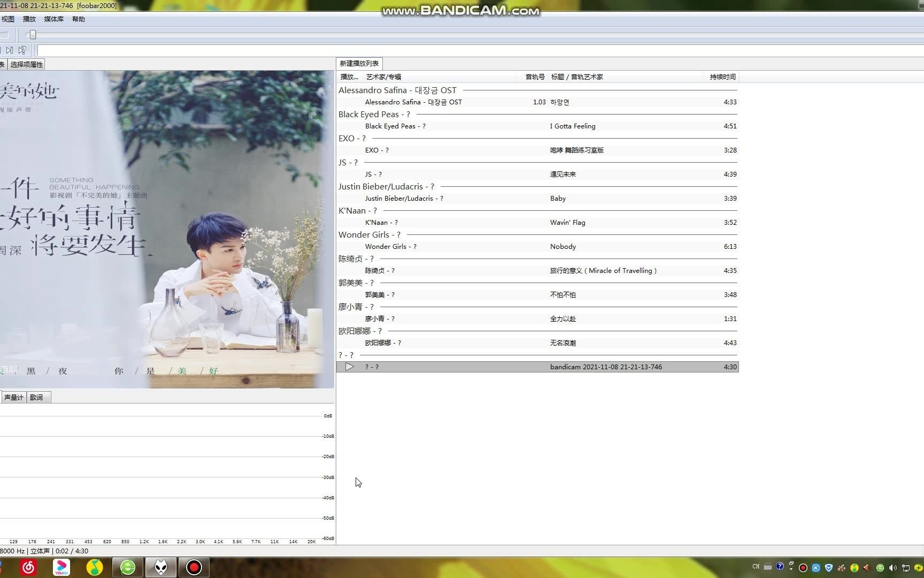Click the Bandicam red record tray icon

803,568
